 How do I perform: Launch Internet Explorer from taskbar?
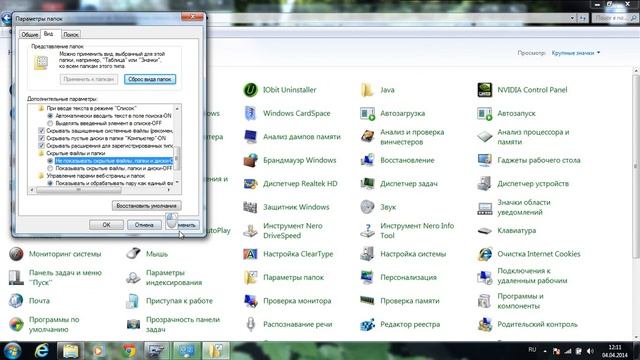click(42, 351)
